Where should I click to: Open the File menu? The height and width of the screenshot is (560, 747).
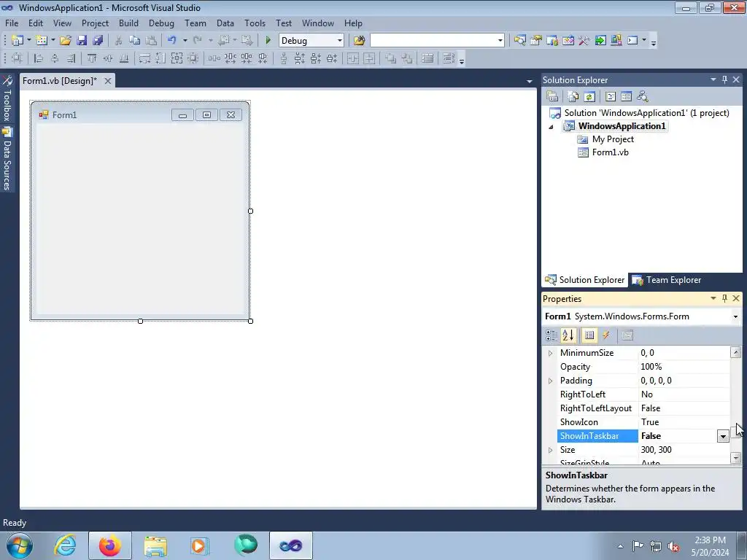click(x=12, y=23)
